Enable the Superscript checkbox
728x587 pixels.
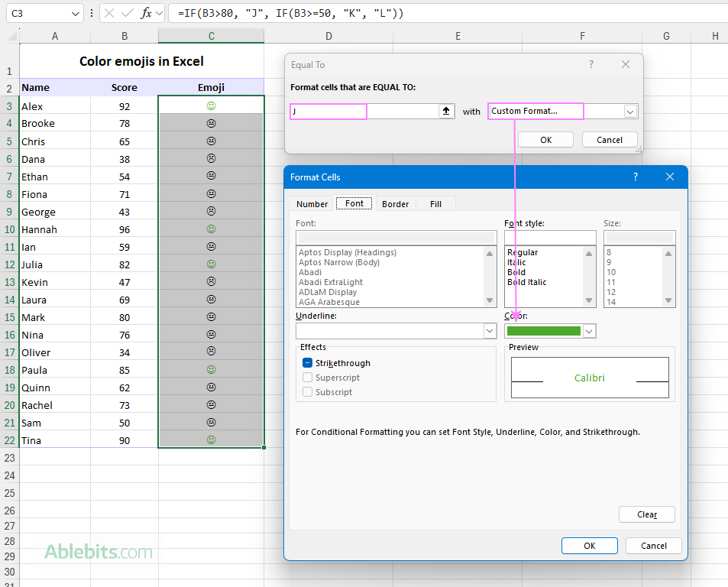(x=308, y=378)
